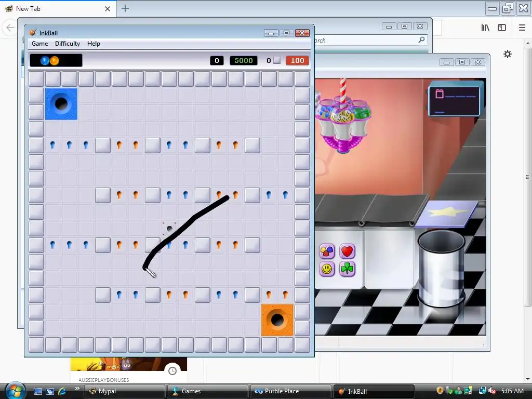532x399 pixels.
Task: Click the history clock icon on the page thumbnail
Action: (172, 371)
